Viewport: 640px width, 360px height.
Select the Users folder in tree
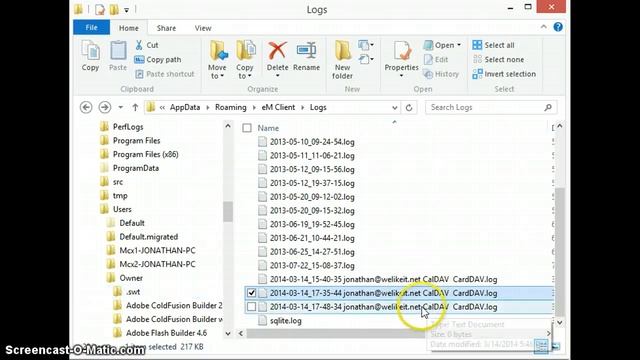click(122, 209)
